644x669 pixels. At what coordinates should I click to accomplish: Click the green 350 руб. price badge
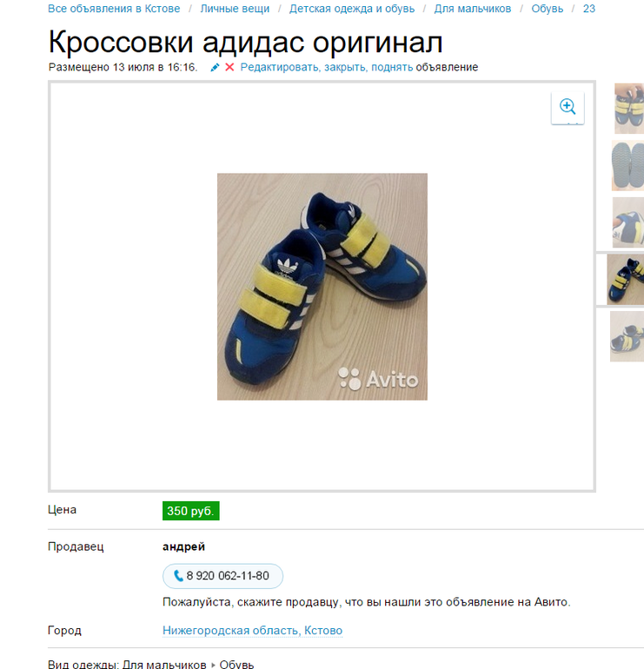point(191,511)
